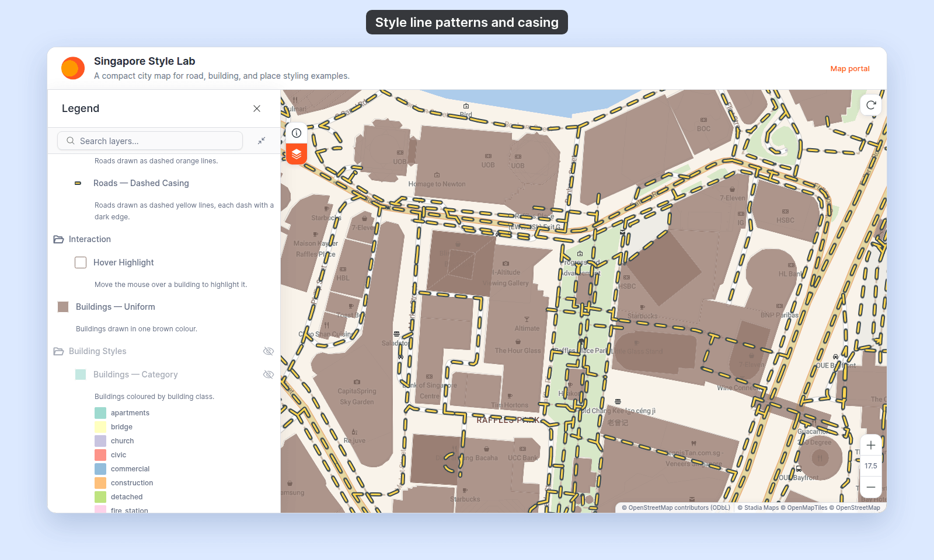Show the Buildings — Category layer
The image size is (934, 560).
pyautogui.click(x=269, y=374)
